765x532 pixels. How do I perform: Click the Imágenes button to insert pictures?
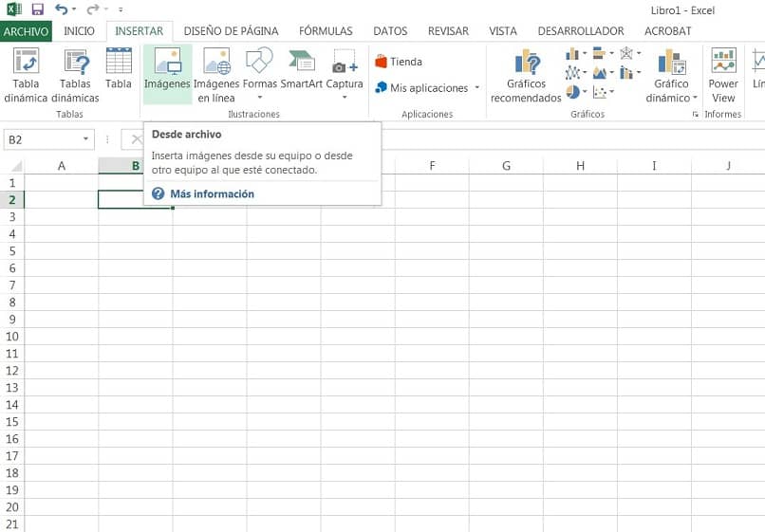pos(167,74)
